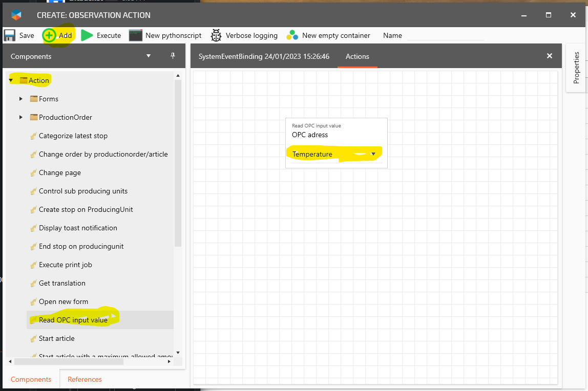This screenshot has width=588, height=391.
Task: Open the Temperature OPC address dropdown
Action: point(373,154)
